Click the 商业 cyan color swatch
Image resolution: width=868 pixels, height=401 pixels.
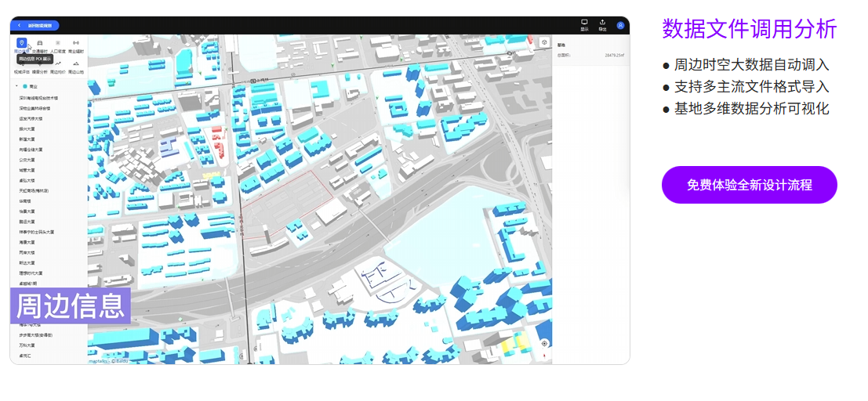click(x=25, y=86)
